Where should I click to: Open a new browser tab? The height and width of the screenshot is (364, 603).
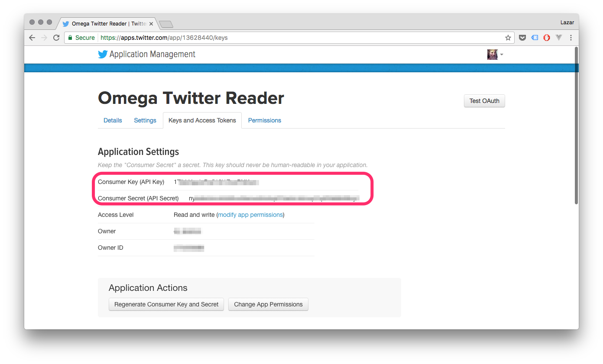coord(166,24)
